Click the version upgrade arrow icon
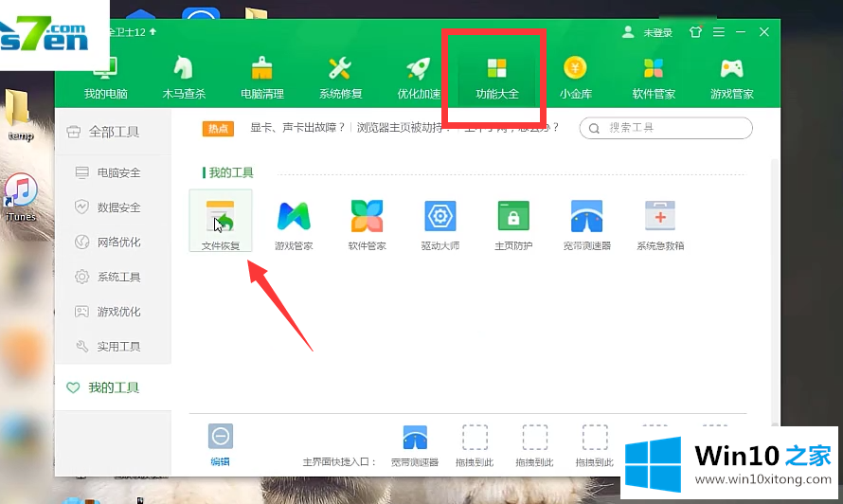This screenshot has height=504, width=843. [x=153, y=31]
